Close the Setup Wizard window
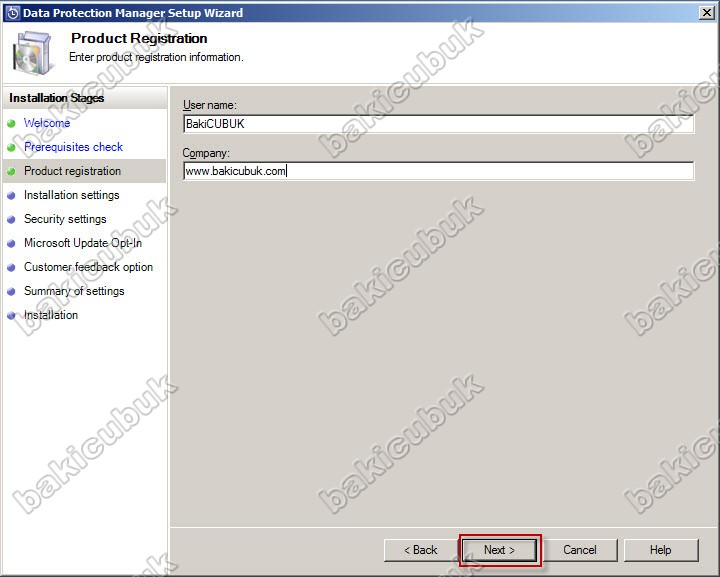The width and height of the screenshot is (720, 577). [707, 13]
